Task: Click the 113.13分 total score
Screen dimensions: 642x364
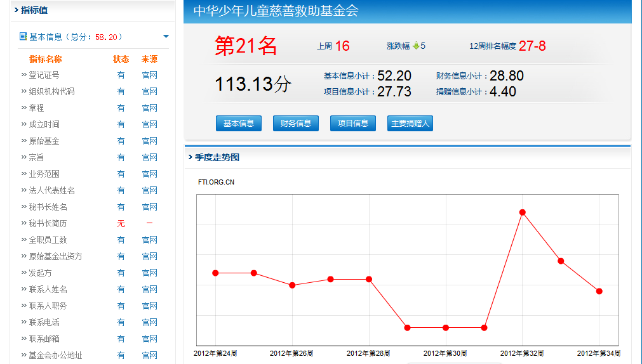Action: [253, 84]
